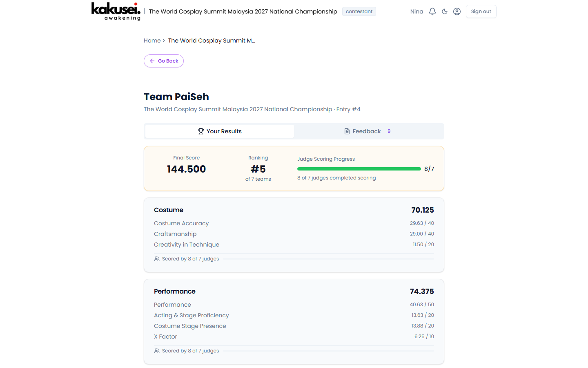Switch to the Your Results tab
This screenshot has height=368, width=588.
point(220,131)
